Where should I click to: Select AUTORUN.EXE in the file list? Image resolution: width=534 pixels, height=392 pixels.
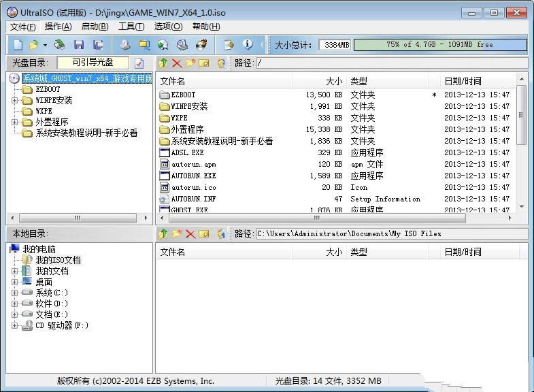[x=193, y=176]
